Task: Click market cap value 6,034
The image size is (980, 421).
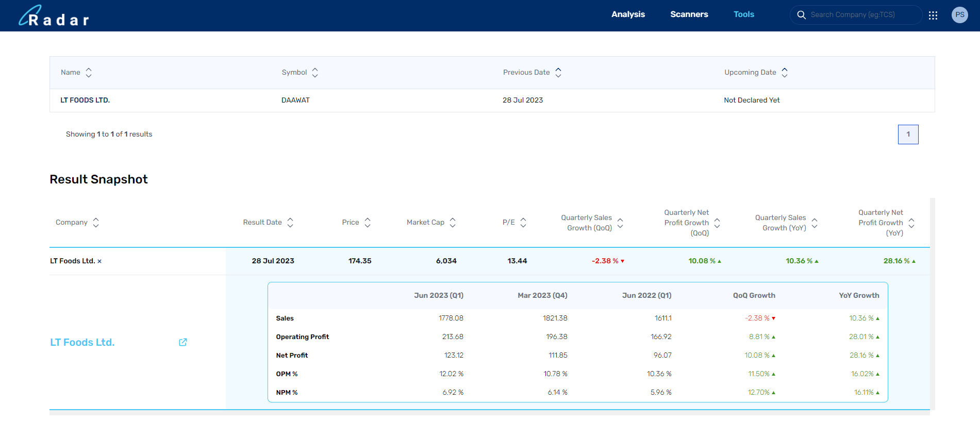Action: coord(446,261)
